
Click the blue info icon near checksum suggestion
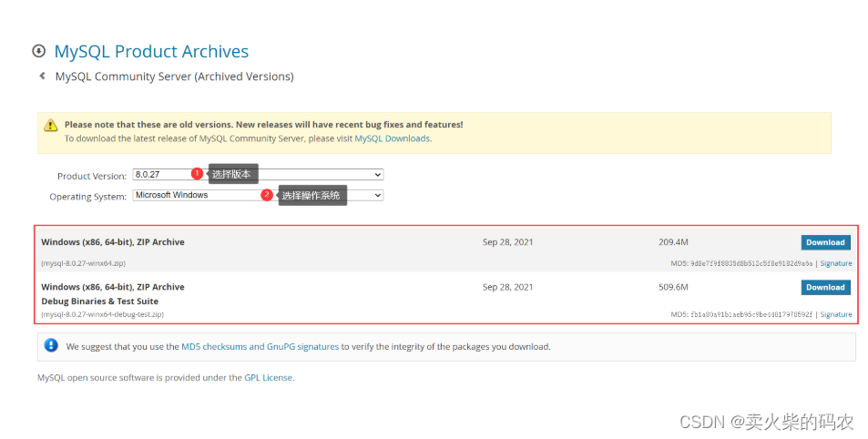51,345
